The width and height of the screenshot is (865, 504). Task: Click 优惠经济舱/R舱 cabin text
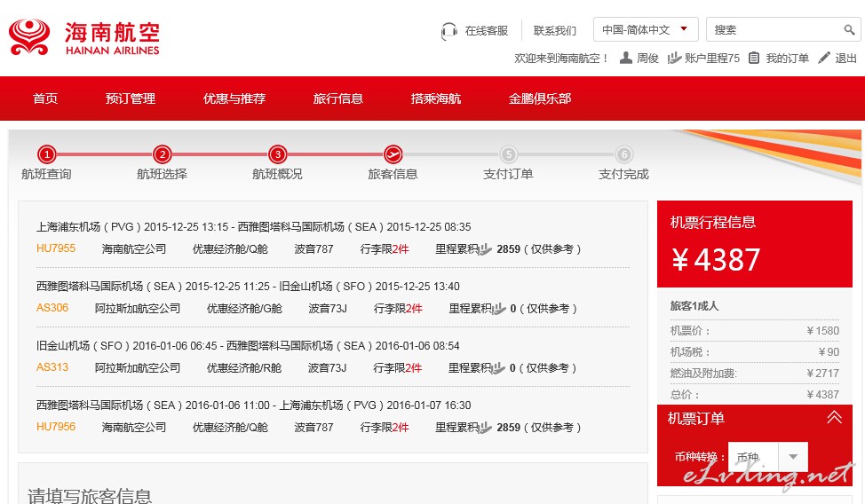tap(244, 368)
